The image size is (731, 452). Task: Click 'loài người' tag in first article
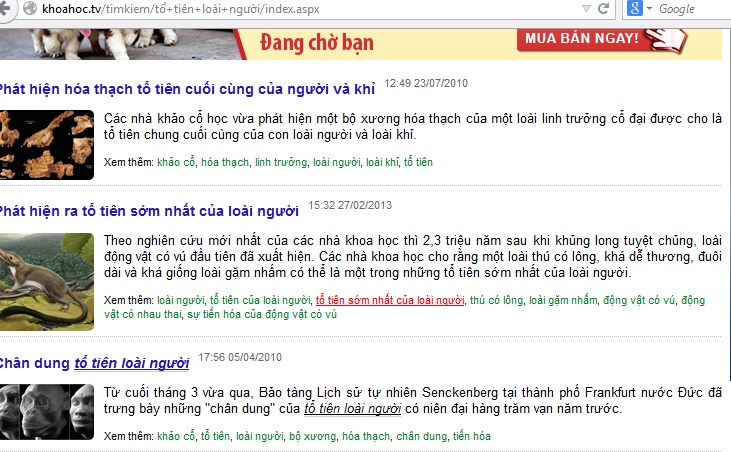pyautogui.click(x=337, y=162)
